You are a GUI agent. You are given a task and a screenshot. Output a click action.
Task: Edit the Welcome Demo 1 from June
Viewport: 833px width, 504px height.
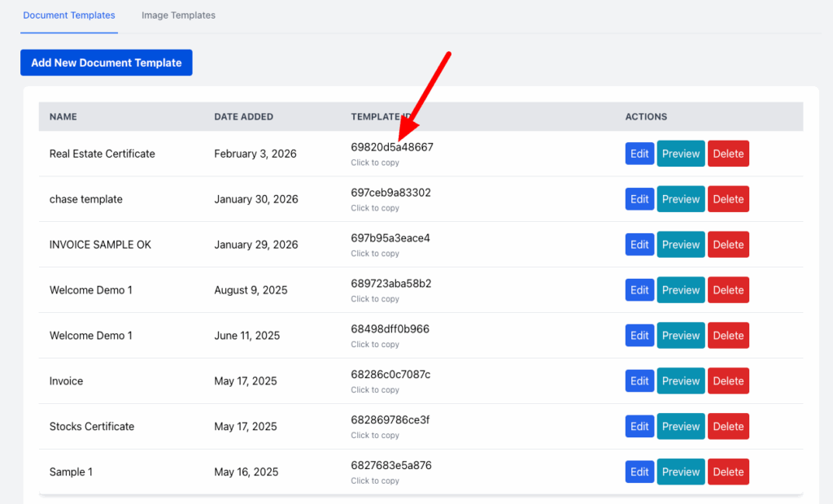(x=639, y=335)
